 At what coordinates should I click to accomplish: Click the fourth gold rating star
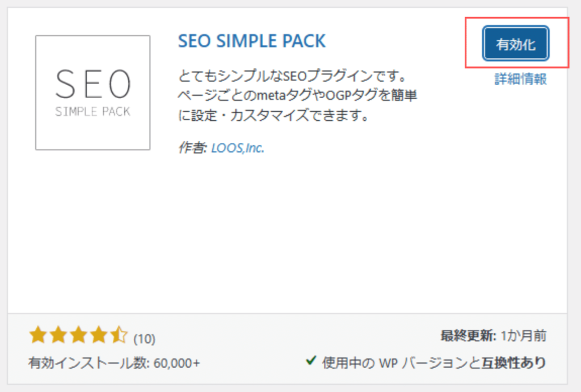tap(99, 335)
